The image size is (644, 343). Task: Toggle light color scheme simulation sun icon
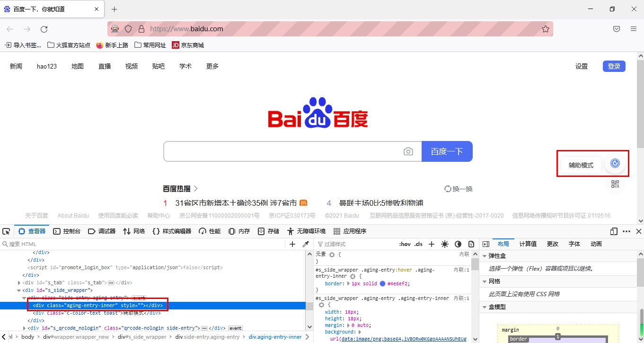[x=445, y=244]
